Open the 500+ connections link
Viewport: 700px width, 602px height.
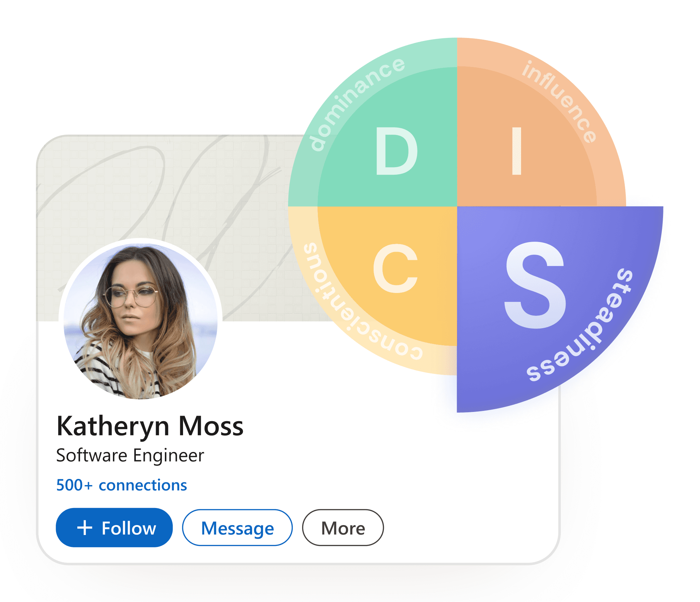(121, 485)
